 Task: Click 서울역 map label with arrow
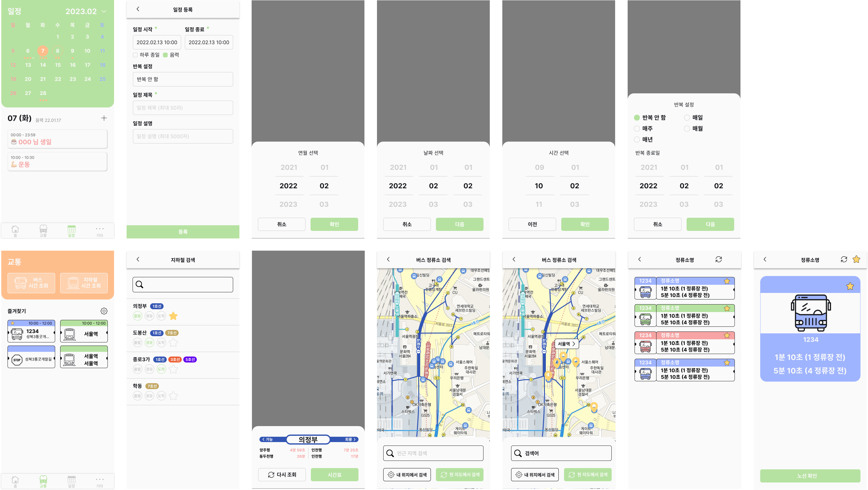point(567,344)
